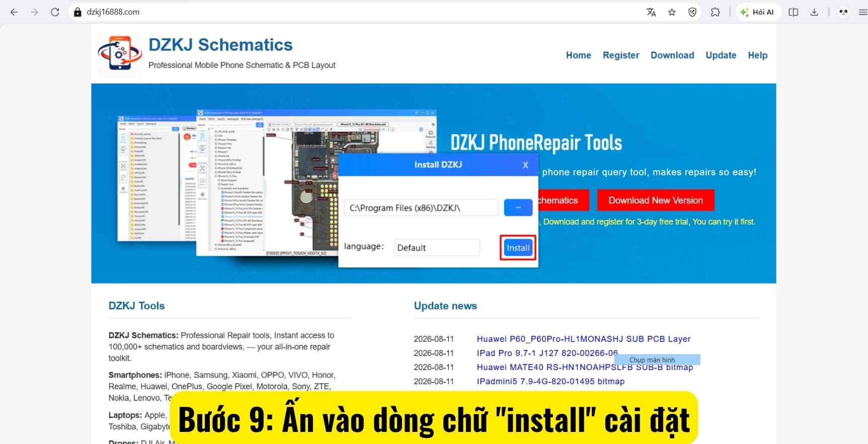The image size is (868, 444).
Task: Click the red schematics button behind the dialog
Action: [x=563, y=200]
